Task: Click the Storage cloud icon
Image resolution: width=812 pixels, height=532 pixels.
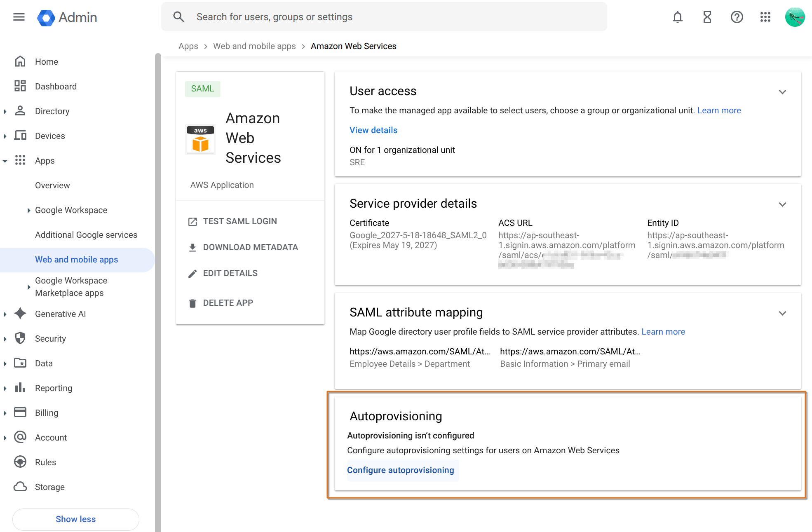Action: [20, 487]
